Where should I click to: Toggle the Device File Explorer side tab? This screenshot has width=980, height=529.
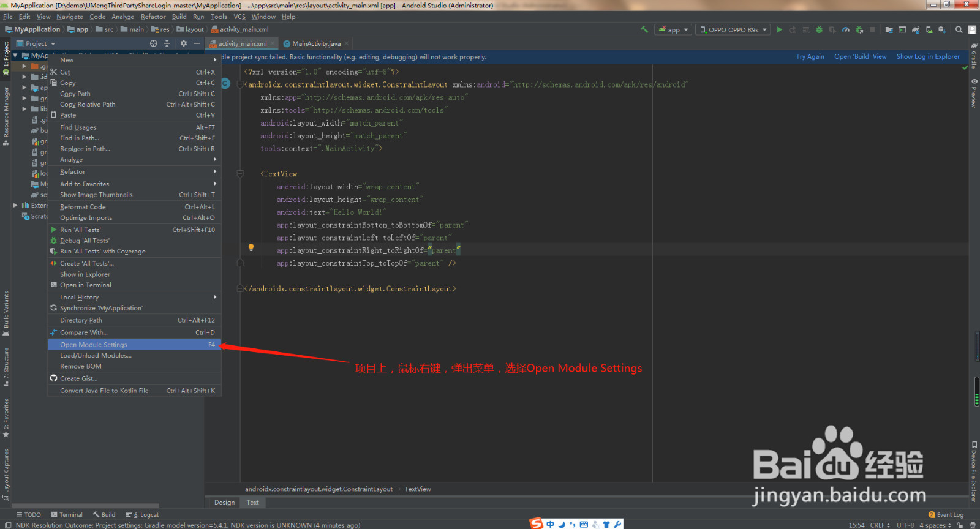tap(974, 471)
